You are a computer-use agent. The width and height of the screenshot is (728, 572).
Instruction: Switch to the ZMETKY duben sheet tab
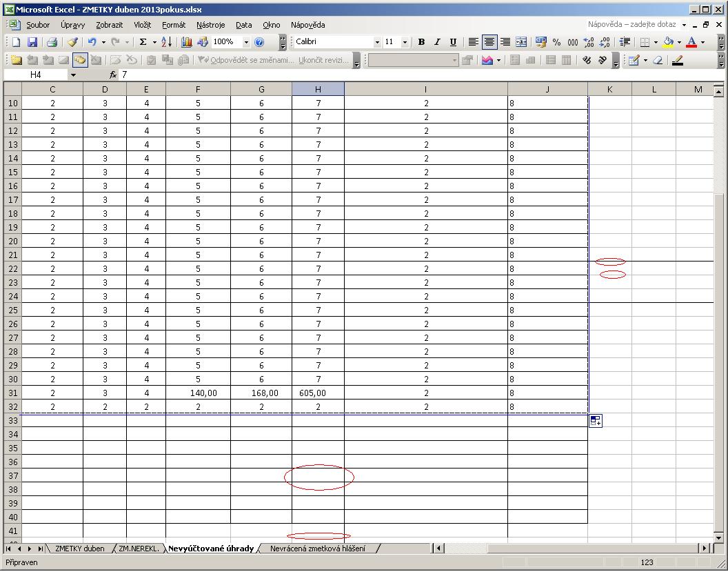[80, 549]
